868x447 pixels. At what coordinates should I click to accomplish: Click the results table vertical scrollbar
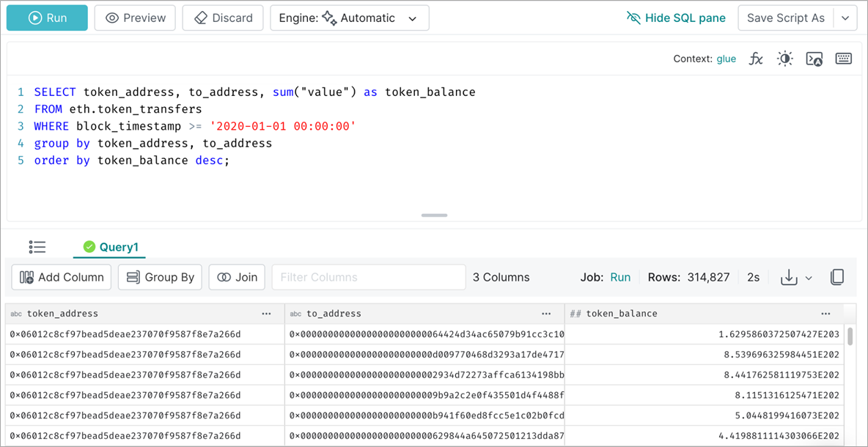click(x=850, y=335)
